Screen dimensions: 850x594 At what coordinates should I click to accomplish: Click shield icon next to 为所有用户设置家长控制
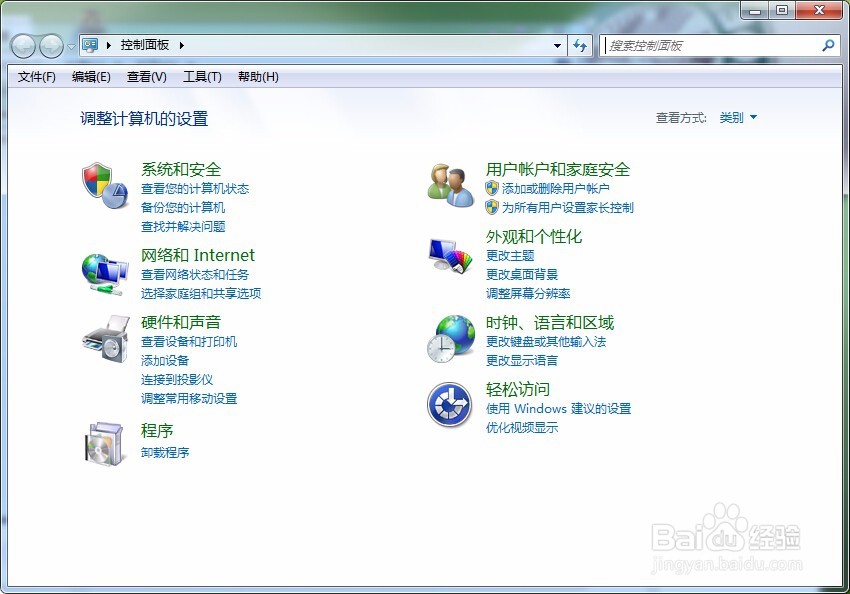point(492,207)
